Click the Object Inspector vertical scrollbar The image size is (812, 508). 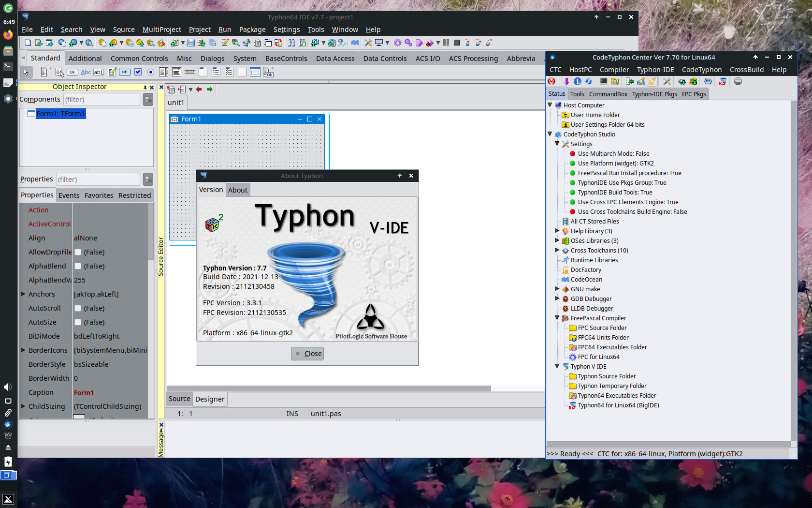(x=151, y=232)
